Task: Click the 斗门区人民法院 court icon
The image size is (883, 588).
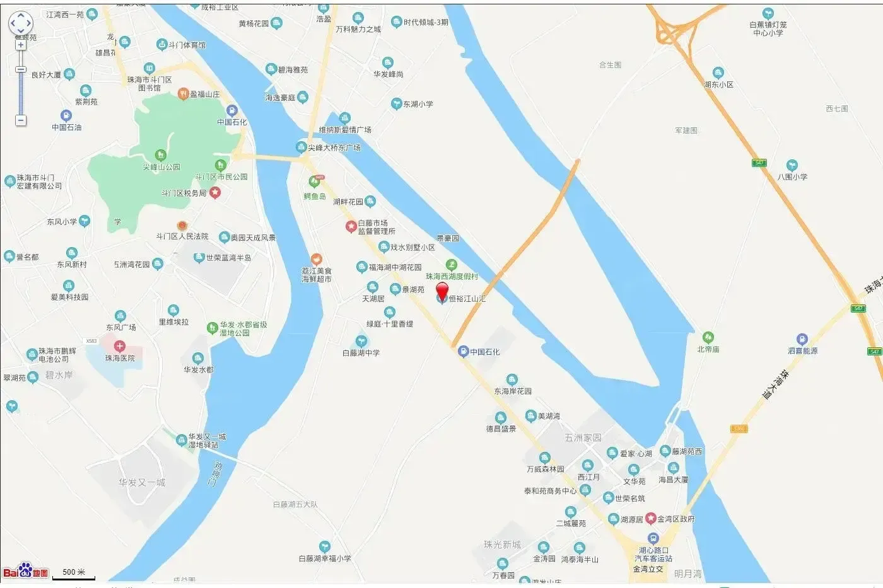Action: [182, 226]
